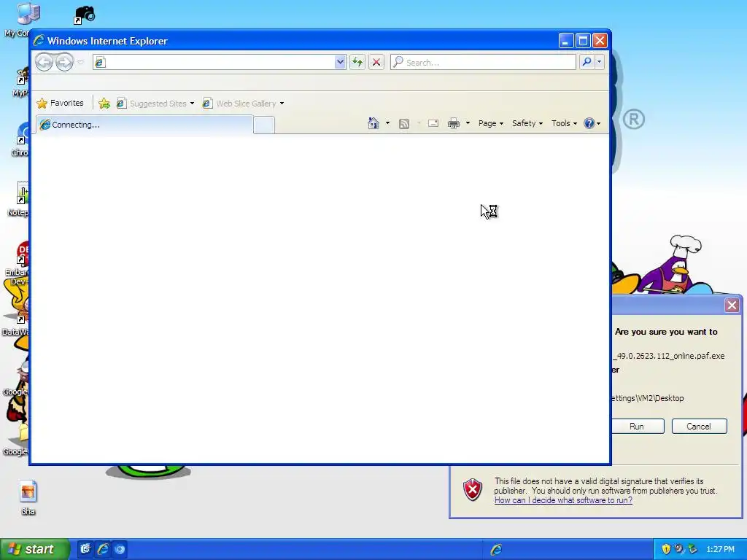Expand the address bar history dropdown
747x560 pixels.
point(340,63)
